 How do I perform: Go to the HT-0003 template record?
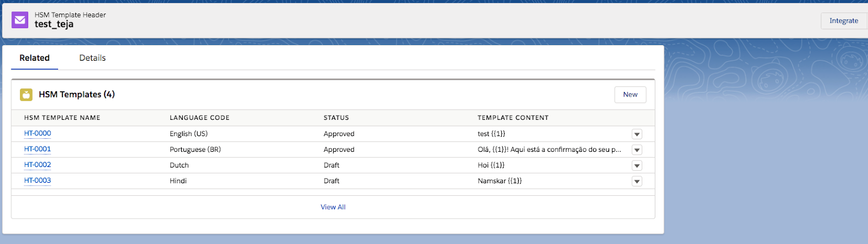pyautogui.click(x=37, y=181)
